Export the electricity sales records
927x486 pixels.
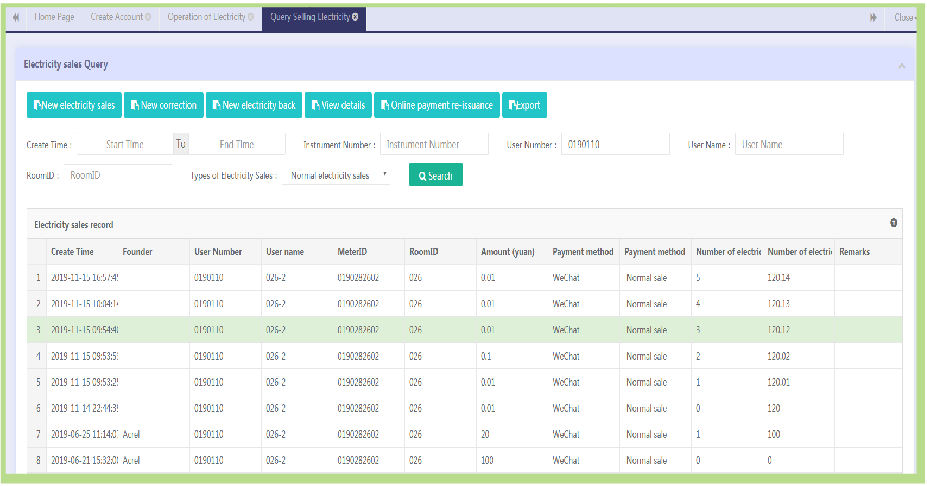click(524, 105)
